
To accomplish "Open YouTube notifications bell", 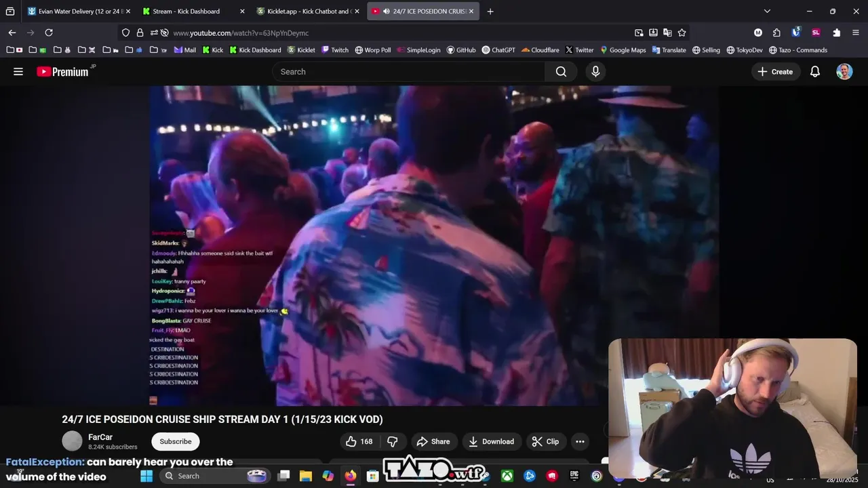I will tap(815, 72).
